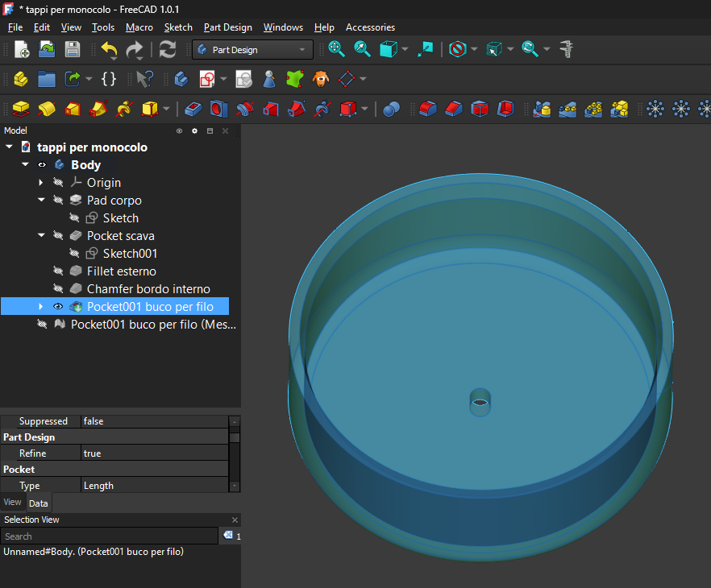Click the Fit all zoom icon
The height and width of the screenshot is (588, 711).
point(337,50)
